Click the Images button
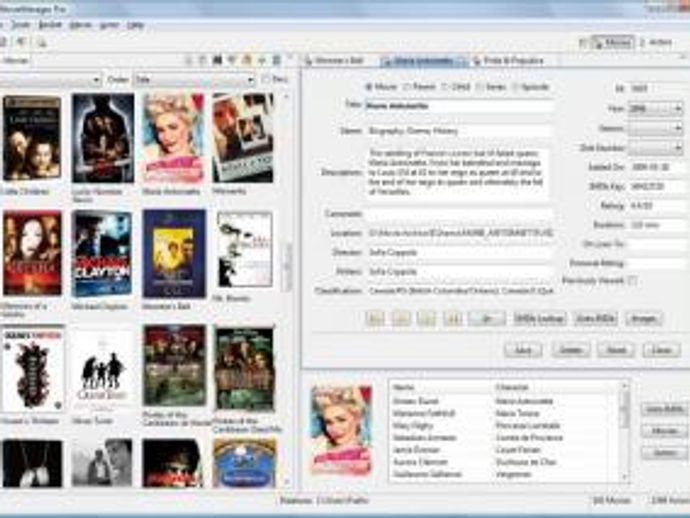 tap(644, 318)
